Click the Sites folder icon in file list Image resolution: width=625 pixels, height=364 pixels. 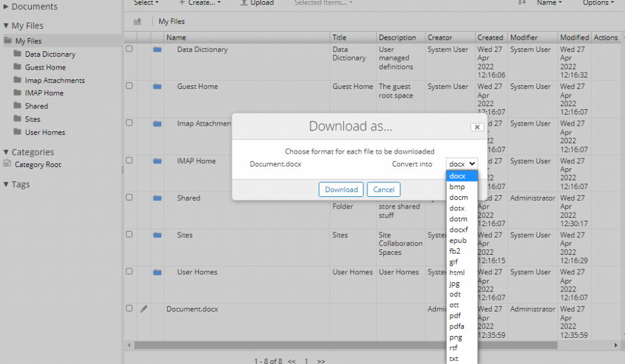[157, 235]
